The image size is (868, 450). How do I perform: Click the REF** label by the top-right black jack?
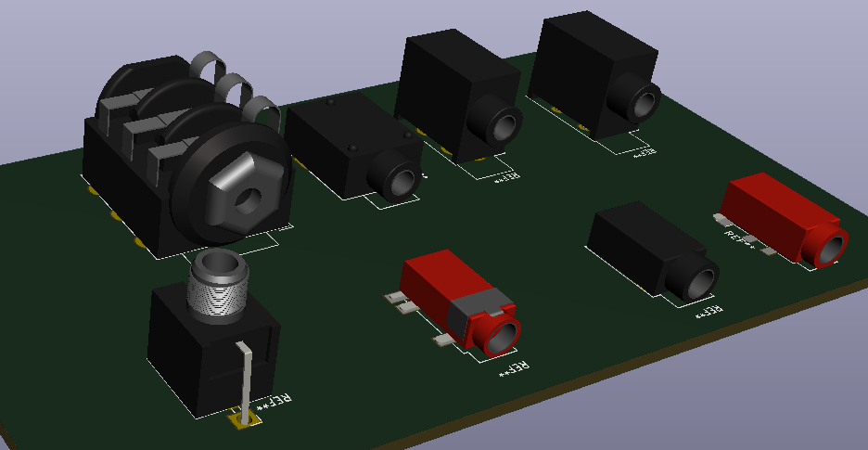pos(644,151)
